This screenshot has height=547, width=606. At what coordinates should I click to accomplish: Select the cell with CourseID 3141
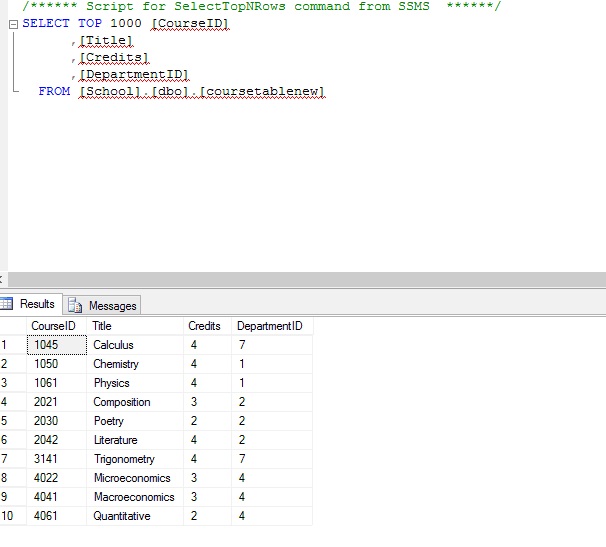[x=56, y=458]
